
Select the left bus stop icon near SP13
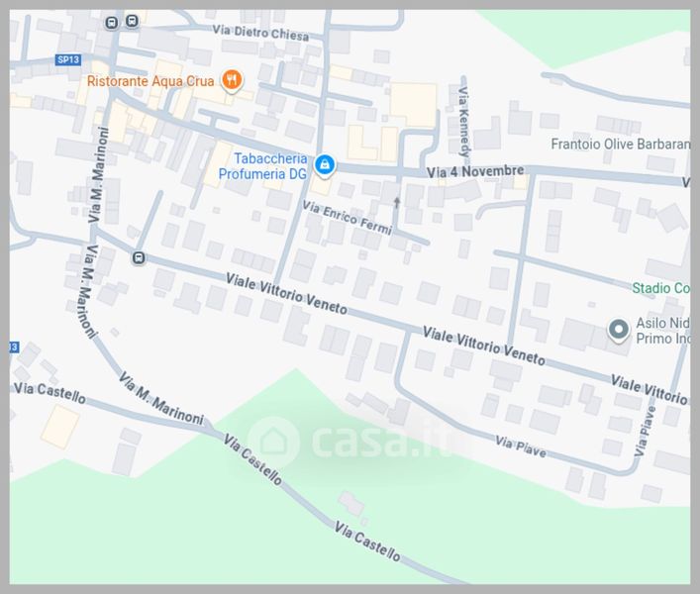click(112, 23)
